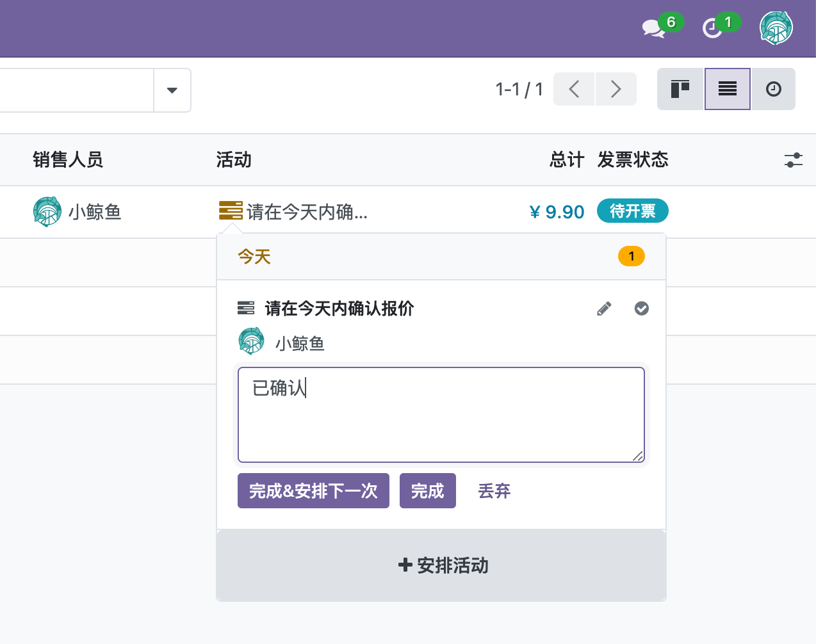The image size is (816, 644).
Task: Expand the search options dropdown arrow
Action: pos(172,90)
